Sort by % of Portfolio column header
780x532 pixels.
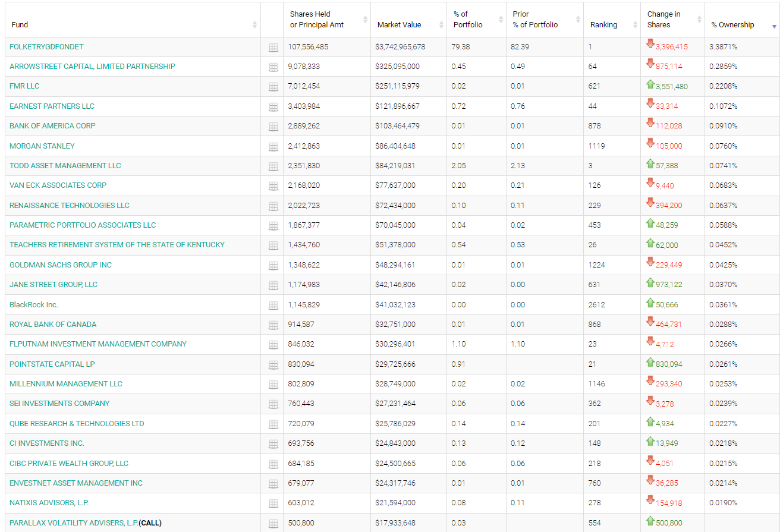(x=476, y=20)
